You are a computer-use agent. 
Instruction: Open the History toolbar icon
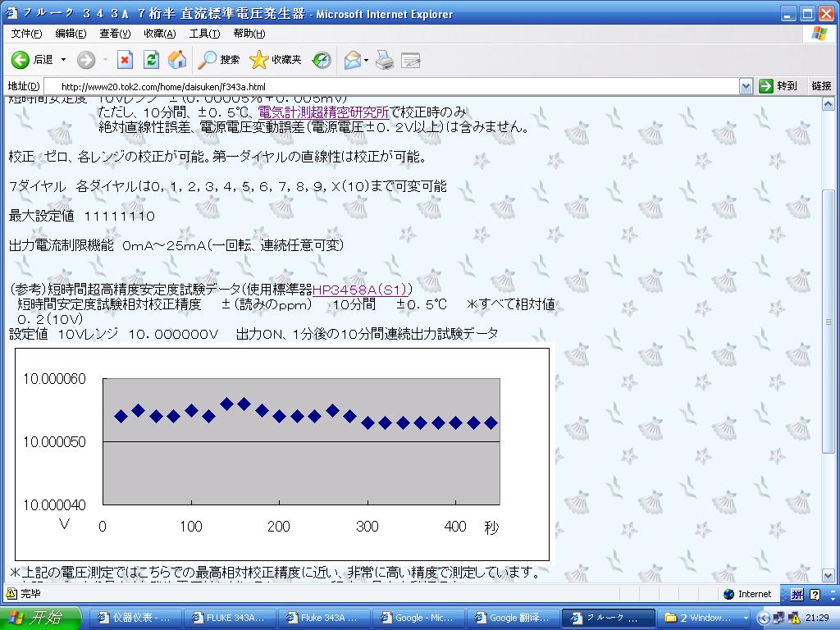pyautogui.click(x=322, y=60)
